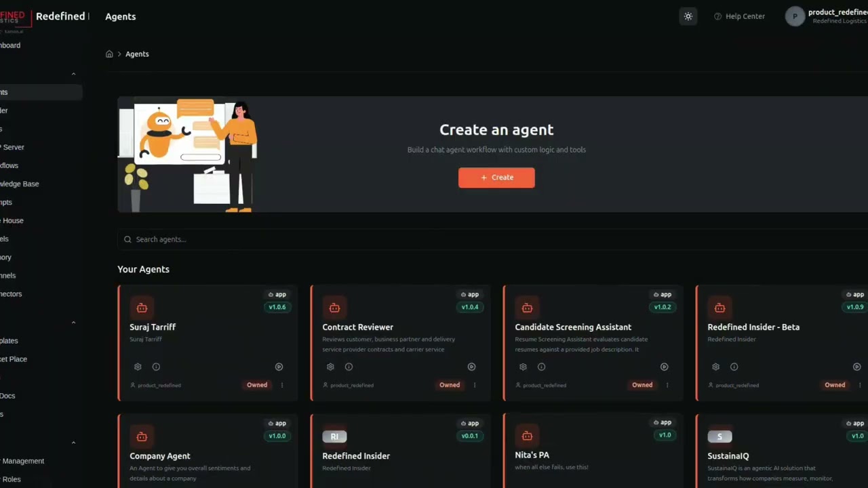
Task: Select the Agents sidebar item
Action: click(41, 92)
